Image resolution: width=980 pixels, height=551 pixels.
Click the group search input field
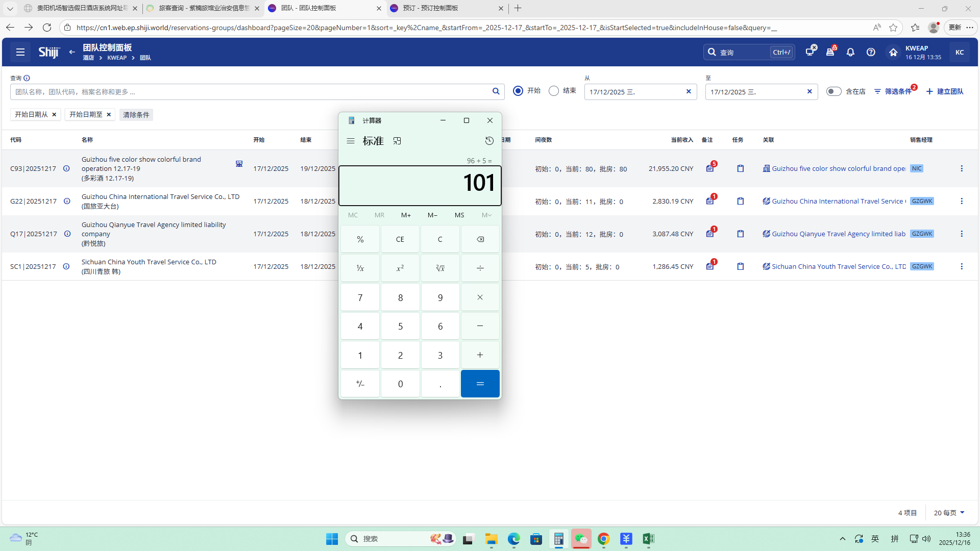250,92
